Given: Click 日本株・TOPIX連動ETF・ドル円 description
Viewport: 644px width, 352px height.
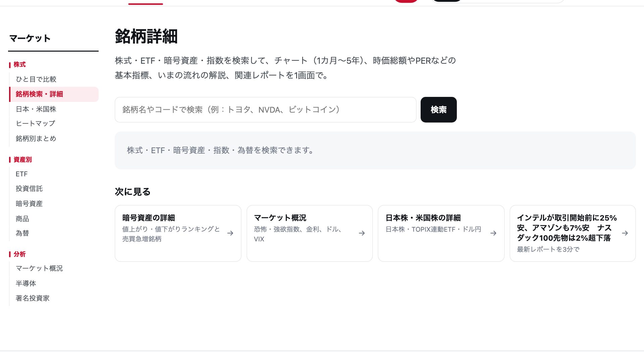Looking at the screenshot, I should 433,229.
